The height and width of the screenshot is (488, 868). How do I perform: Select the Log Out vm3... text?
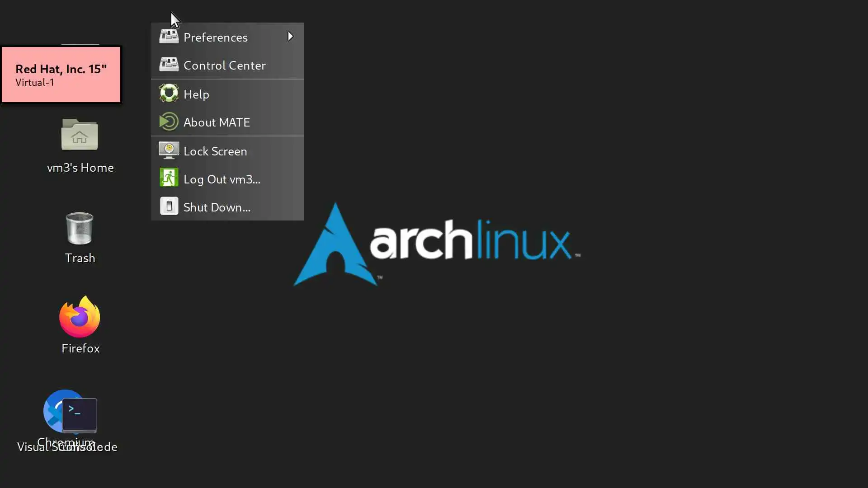tap(222, 179)
